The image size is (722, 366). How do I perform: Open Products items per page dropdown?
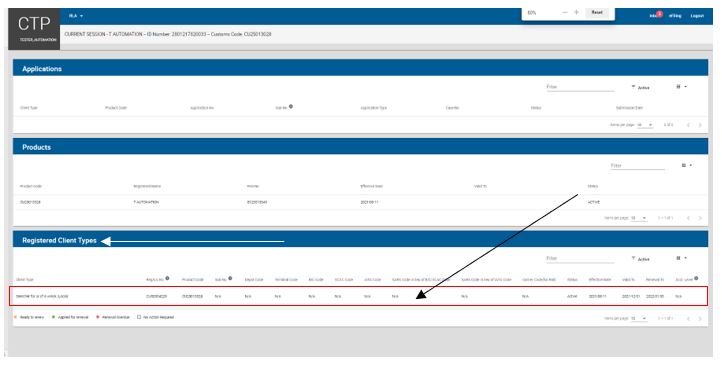point(639,218)
